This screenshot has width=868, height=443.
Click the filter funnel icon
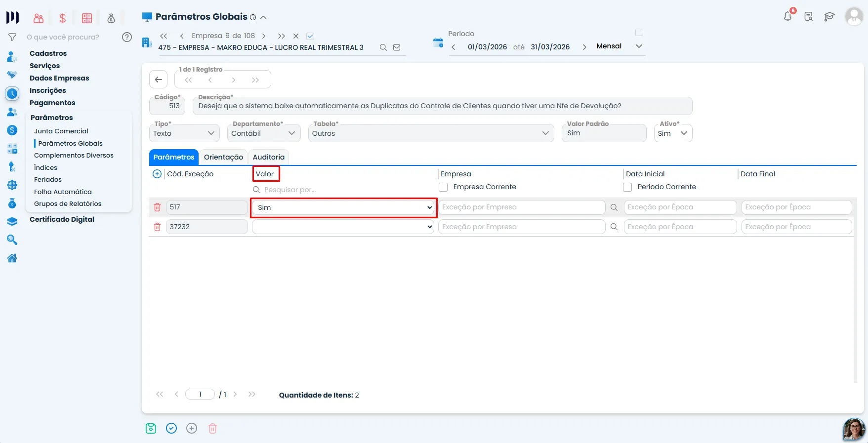click(12, 37)
